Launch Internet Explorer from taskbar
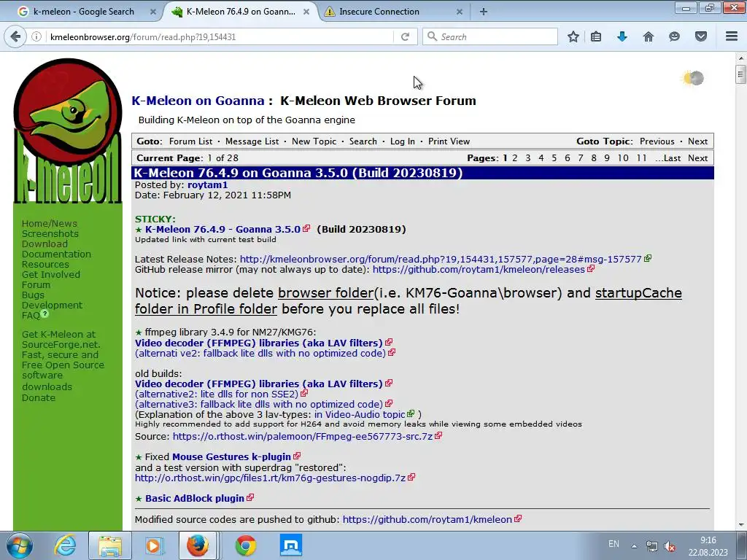 pos(64,545)
